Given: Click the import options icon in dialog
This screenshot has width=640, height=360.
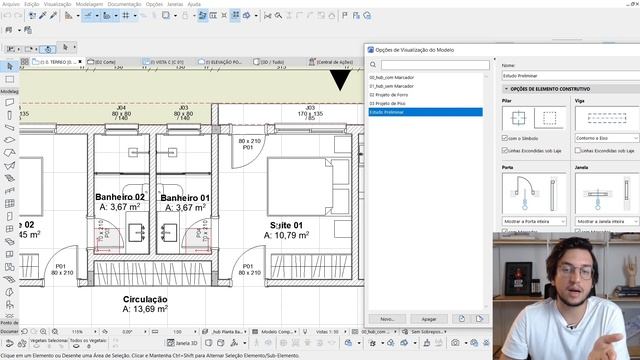Looking at the screenshot, I should tap(462, 319).
